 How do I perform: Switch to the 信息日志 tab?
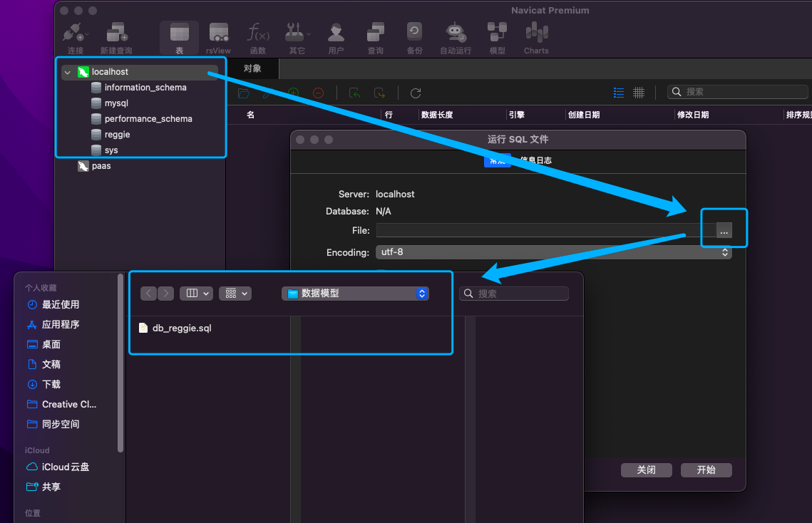coord(536,160)
